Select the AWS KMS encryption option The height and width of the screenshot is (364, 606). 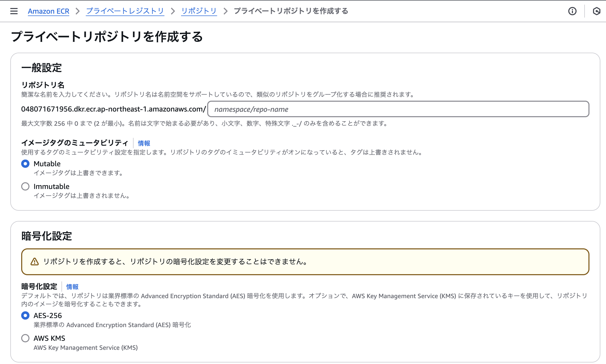point(25,338)
